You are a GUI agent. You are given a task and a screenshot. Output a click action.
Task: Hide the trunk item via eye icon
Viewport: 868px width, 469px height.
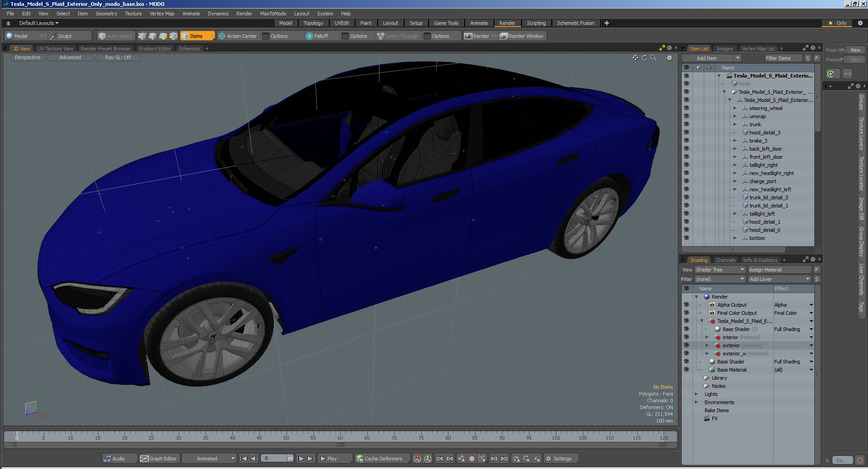tap(686, 124)
